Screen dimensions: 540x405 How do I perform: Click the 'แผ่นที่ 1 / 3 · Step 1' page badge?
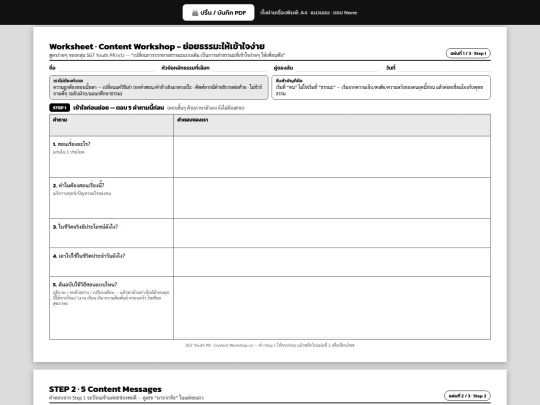pos(468,53)
